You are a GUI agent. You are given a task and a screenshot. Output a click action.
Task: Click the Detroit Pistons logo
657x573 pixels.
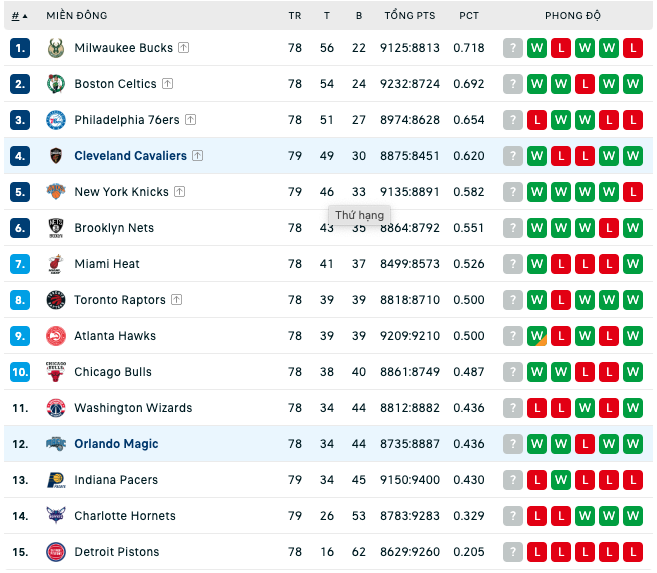coord(56,552)
